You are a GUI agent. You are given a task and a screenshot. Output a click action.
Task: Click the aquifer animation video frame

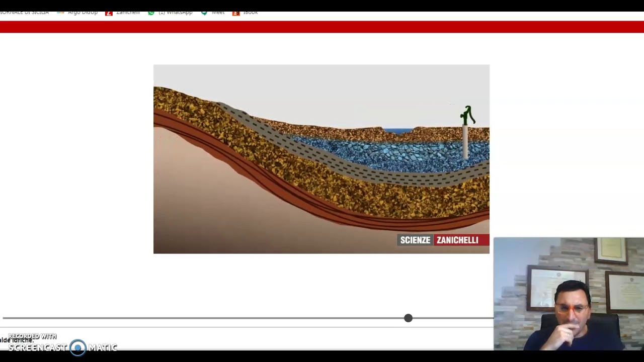321,159
